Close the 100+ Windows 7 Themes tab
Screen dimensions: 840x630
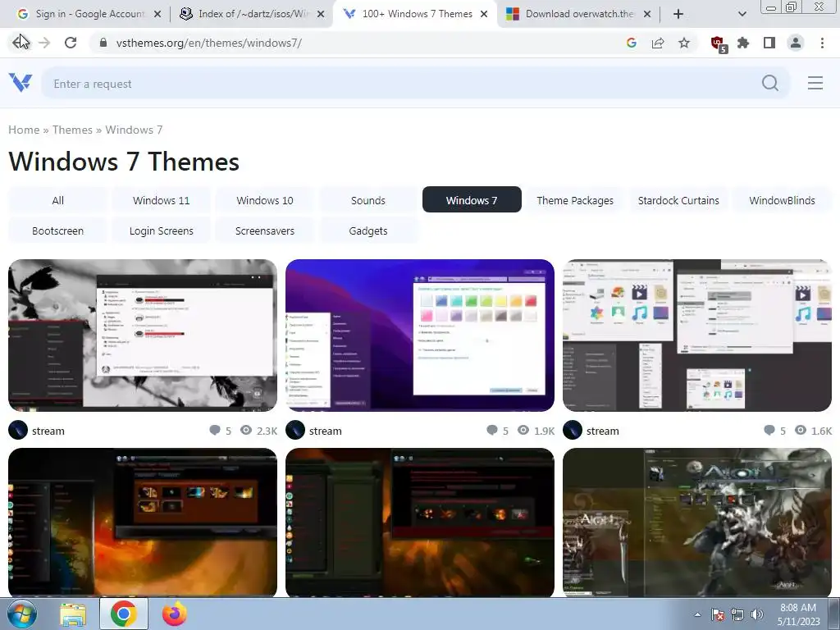(x=484, y=15)
